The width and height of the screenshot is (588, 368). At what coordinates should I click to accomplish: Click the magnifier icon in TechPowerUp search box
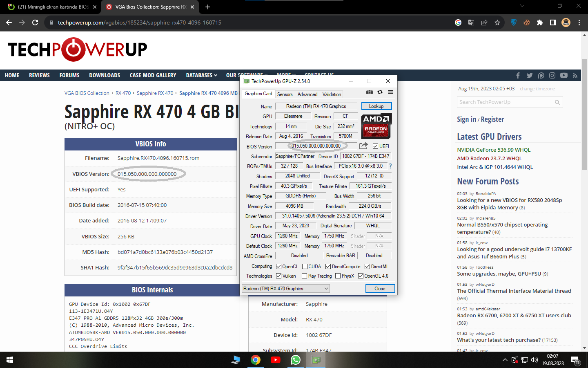tap(557, 102)
